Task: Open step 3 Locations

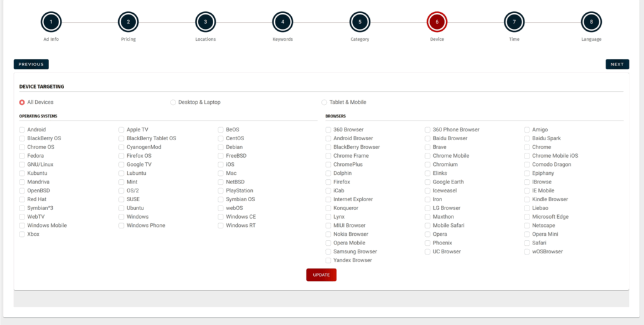Action: tap(205, 22)
